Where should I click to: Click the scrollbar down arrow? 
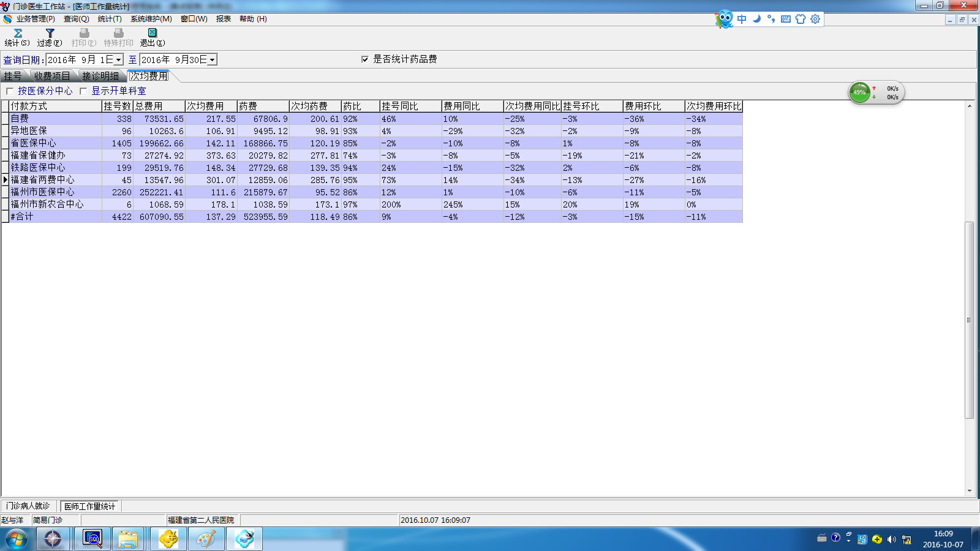click(x=969, y=490)
